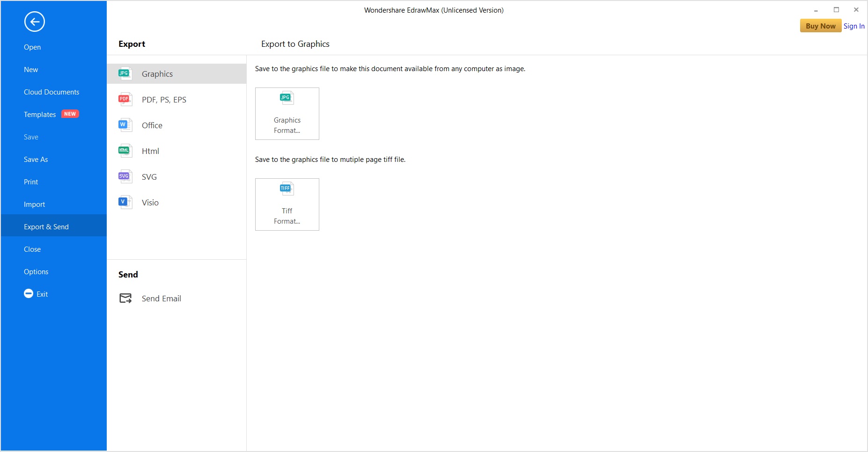Image resolution: width=868 pixels, height=452 pixels.
Task: Export using Tiff Format thumbnail
Action: point(287,204)
